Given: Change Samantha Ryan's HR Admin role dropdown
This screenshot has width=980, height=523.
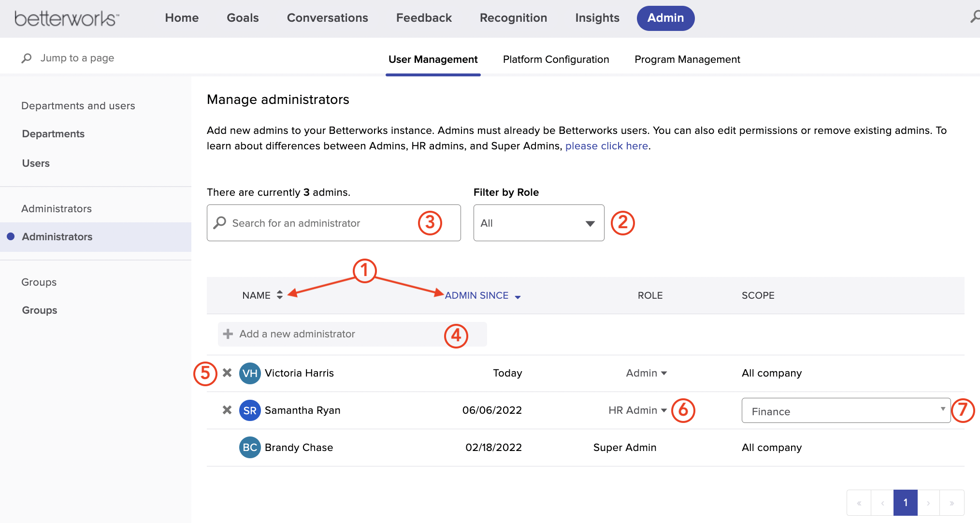Looking at the screenshot, I should pos(636,410).
